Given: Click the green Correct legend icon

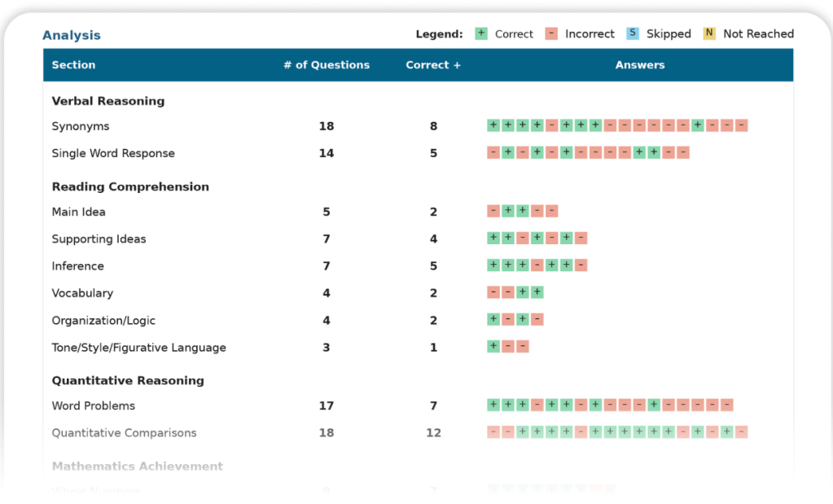Looking at the screenshot, I should point(481,33).
